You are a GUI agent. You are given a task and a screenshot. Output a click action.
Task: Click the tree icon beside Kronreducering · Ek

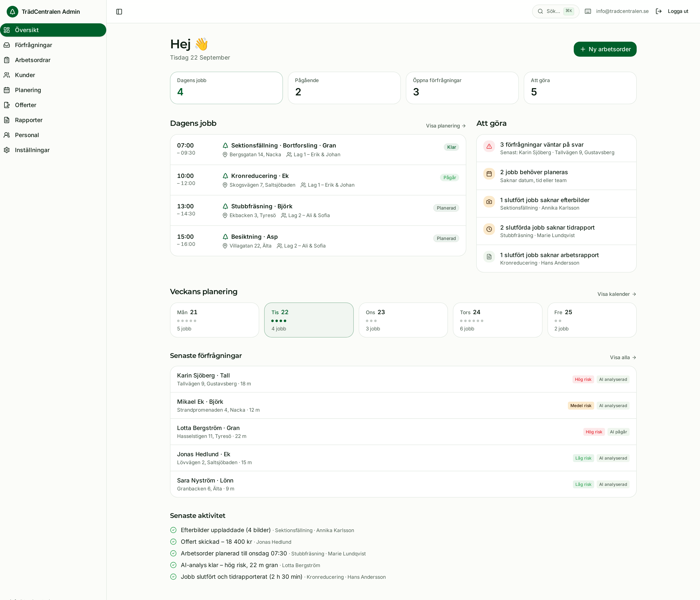pos(225,176)
